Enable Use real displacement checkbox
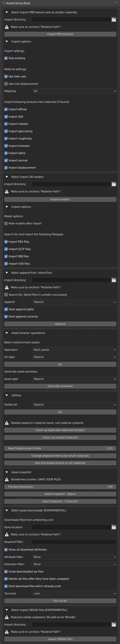Image resolution: width=120 pixels, height=644 pixels. pyautogui.click(x=6, y=84)
